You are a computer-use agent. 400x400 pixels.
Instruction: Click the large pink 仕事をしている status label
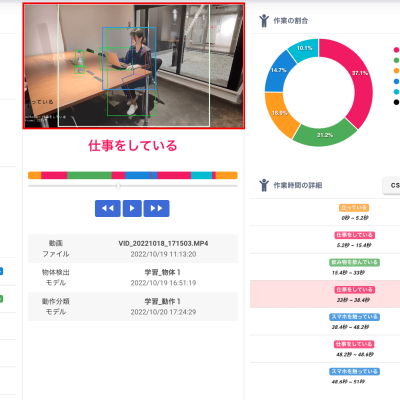[133, 146]
